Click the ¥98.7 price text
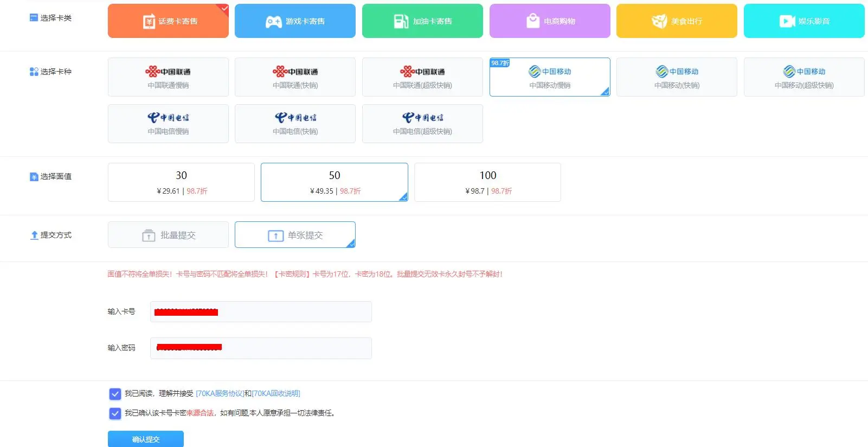The height and width of the screenshot is (447, 868). pos(475,191)
